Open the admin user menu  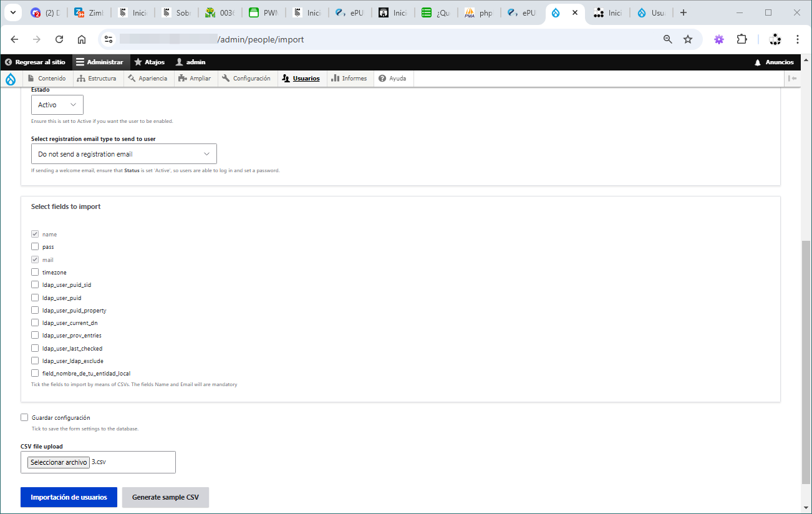click(x=191, y=62)
